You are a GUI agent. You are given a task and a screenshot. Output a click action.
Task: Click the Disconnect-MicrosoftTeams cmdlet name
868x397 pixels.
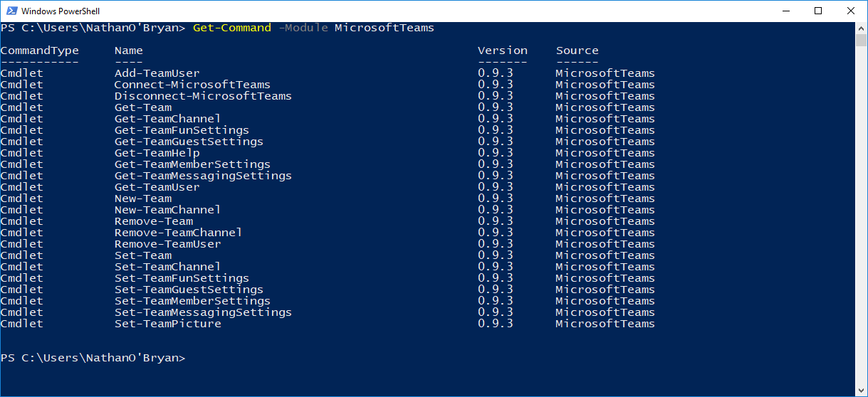(203, 96)
